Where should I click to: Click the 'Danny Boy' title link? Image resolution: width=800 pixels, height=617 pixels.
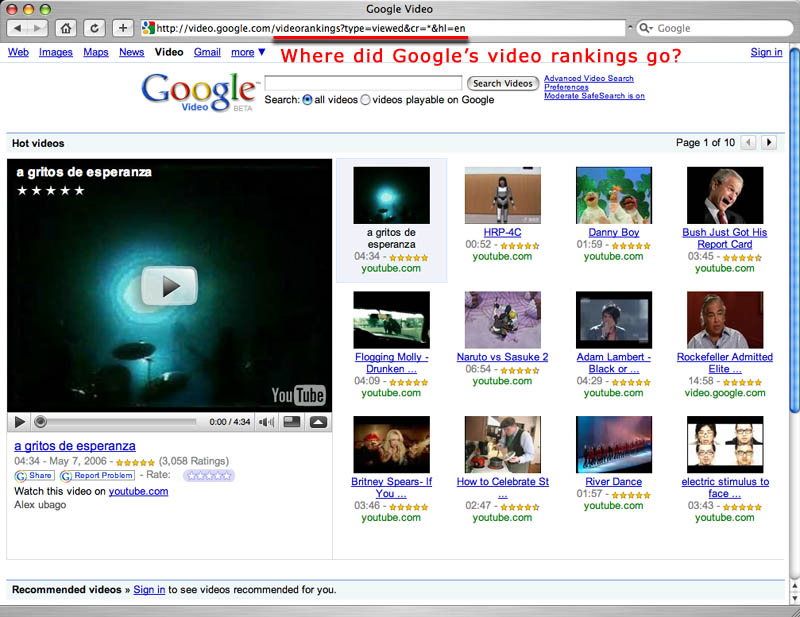pyautogui.click(x=614, y=233)
